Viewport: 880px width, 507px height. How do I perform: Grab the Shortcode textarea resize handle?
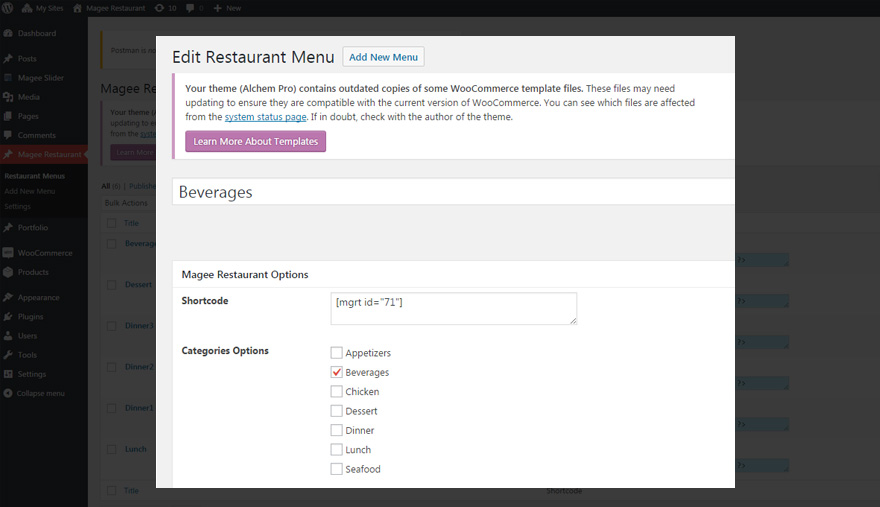(x=573, y=321)
